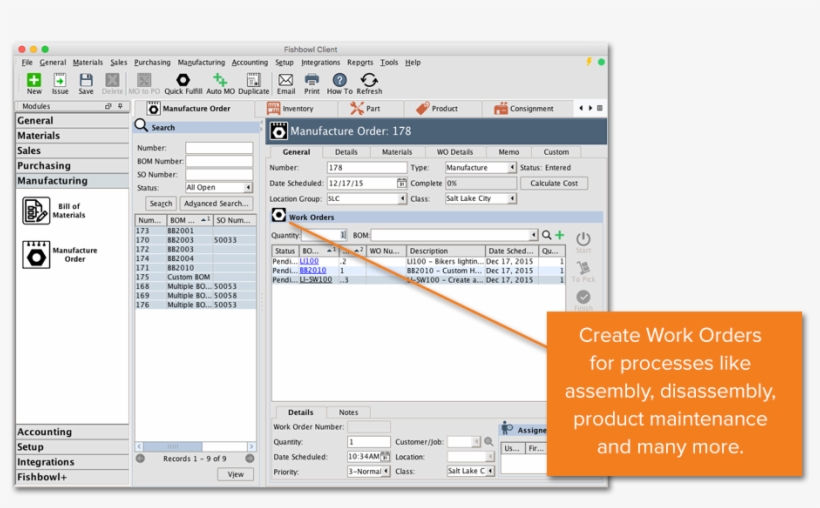Expand the Location dropdown in Details
820x508 pixels.
[491, 456]
